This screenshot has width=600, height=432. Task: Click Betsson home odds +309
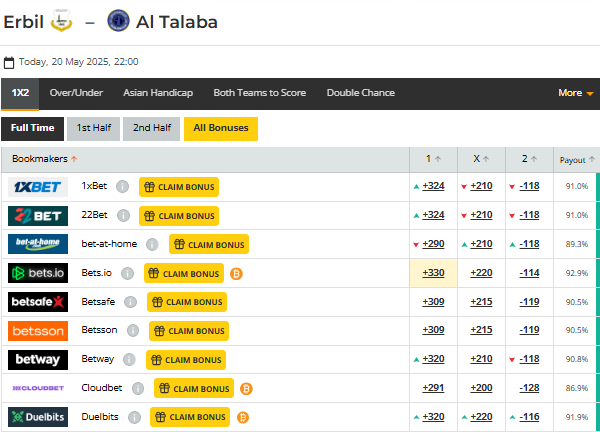tap(433, 330)
